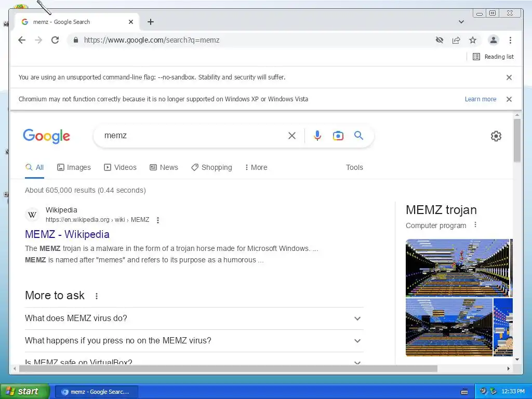Switch to the News tab

click(164, 167)
